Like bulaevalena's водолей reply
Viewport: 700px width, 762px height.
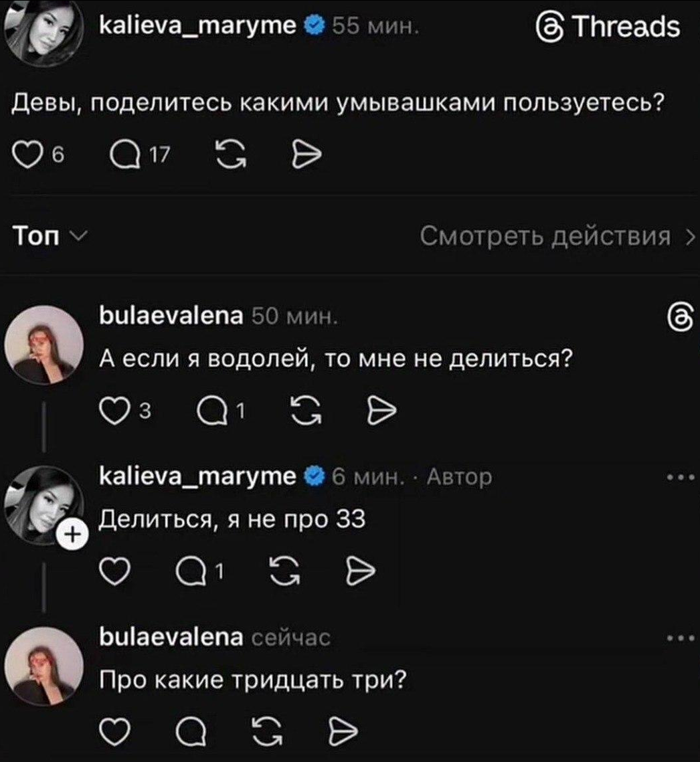(114, 412)
